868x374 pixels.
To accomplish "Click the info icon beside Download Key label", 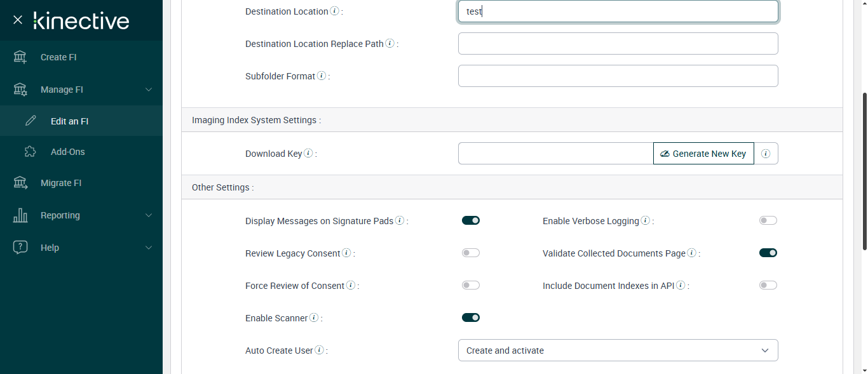I will tap(308, 154).
